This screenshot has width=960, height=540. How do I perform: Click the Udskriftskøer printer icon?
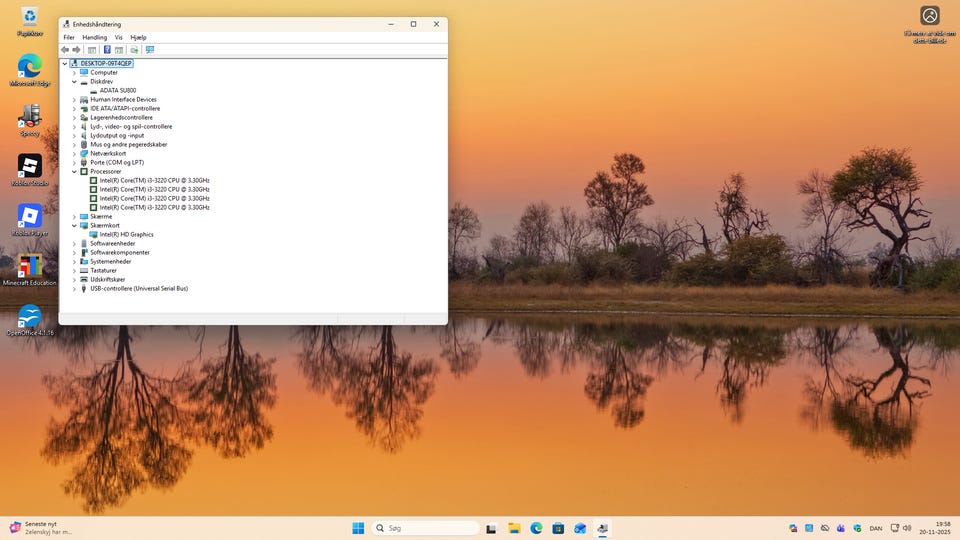click(x=84, y=279)
